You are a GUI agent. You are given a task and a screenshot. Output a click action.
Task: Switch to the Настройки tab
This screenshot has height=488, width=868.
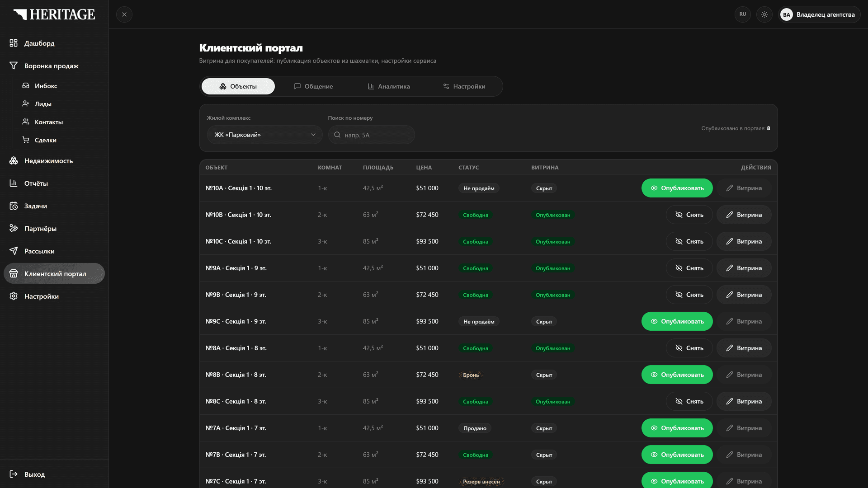(x=464, y=86)
